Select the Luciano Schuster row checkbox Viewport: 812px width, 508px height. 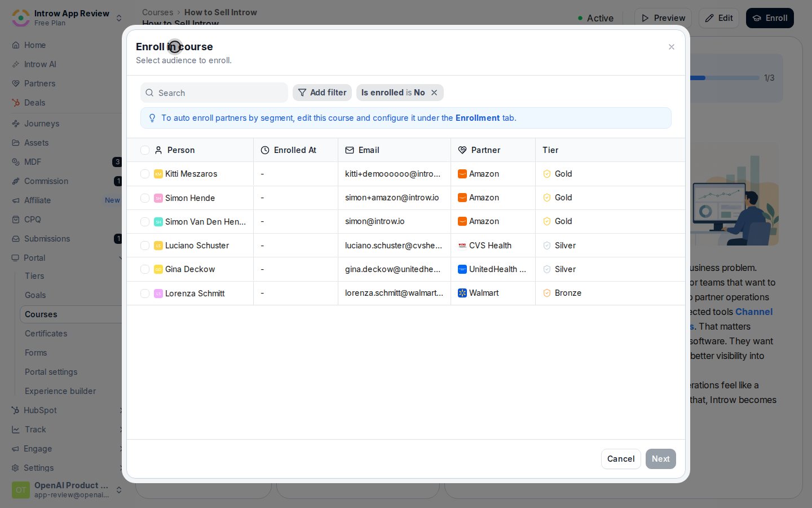(x=145, y=246)
